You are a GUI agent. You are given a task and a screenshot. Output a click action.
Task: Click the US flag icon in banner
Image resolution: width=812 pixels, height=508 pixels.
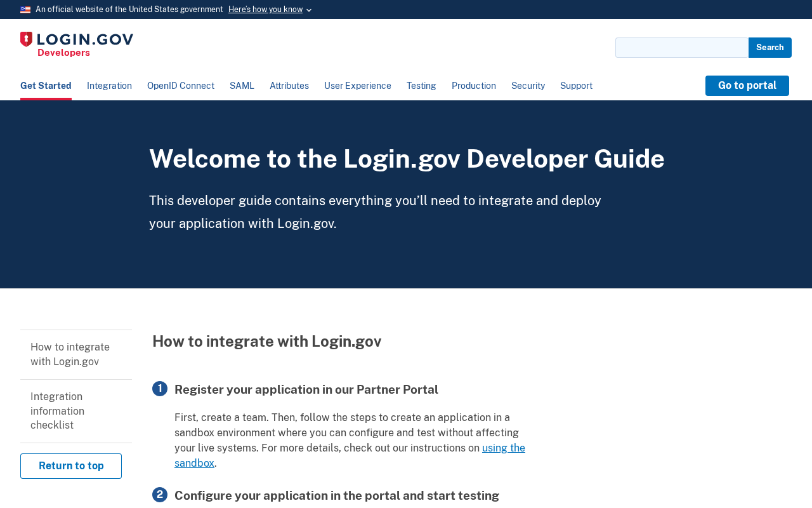pyautogui.click(x=25, y=10)
